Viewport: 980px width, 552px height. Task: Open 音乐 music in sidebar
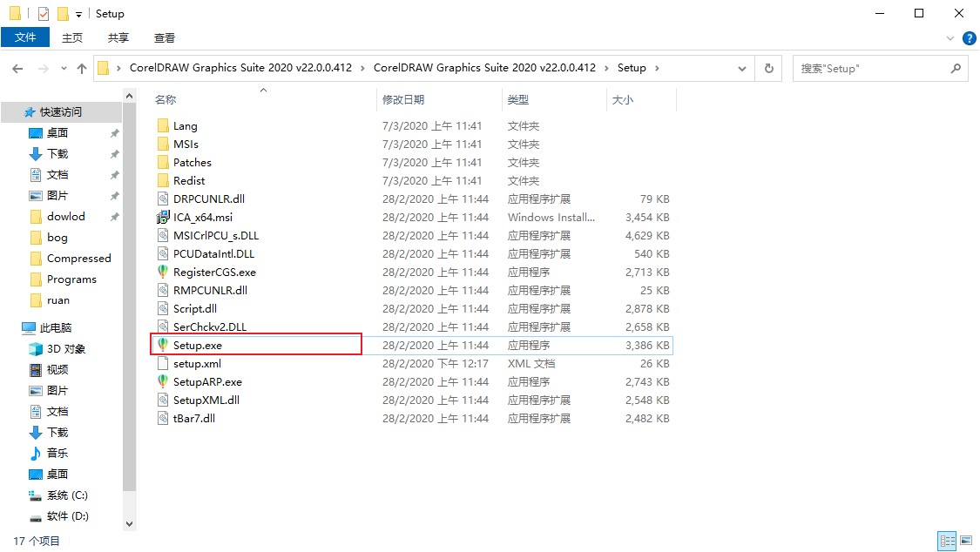click(x=57, y=453)
